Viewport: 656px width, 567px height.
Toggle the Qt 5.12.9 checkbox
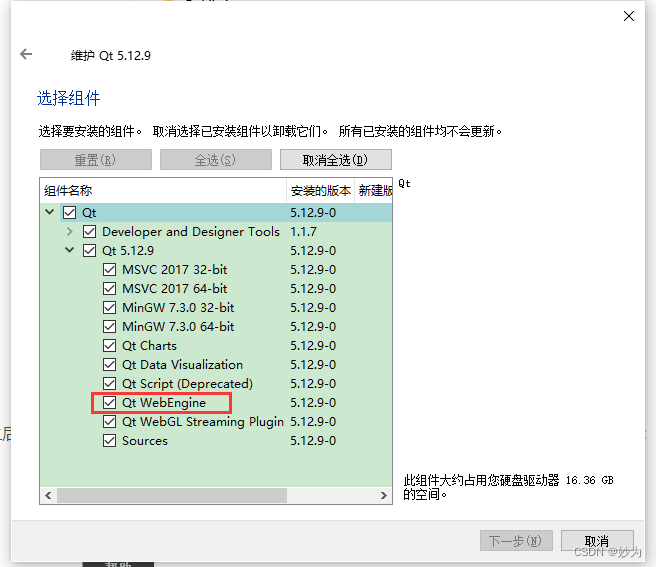click(90, 251)
